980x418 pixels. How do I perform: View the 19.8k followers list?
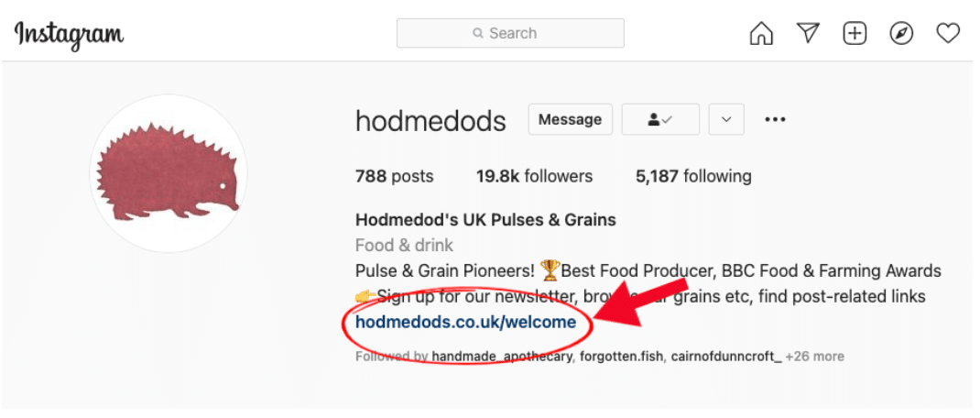point(534,177)
